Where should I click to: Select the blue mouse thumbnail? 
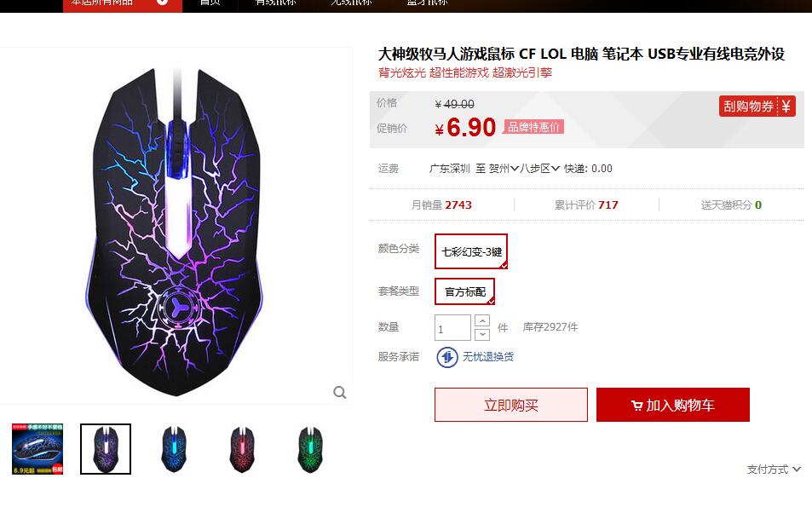[x=174, y=449]
